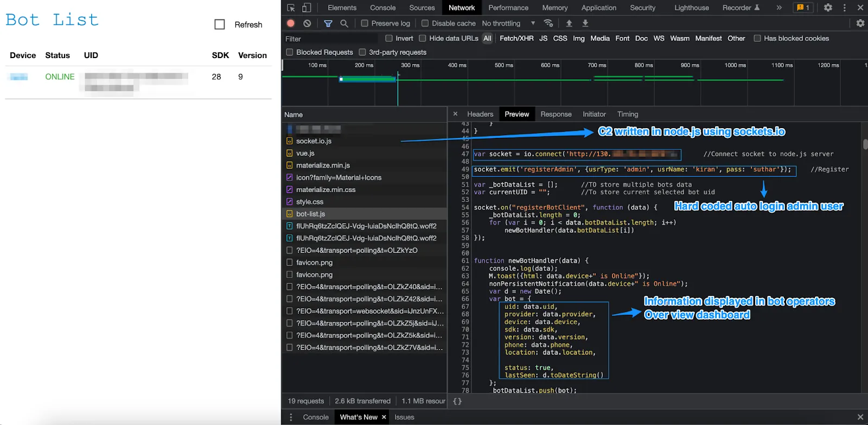Clear the network log
868x425 pixels.
pyautogui.click(x=307, y=23)
